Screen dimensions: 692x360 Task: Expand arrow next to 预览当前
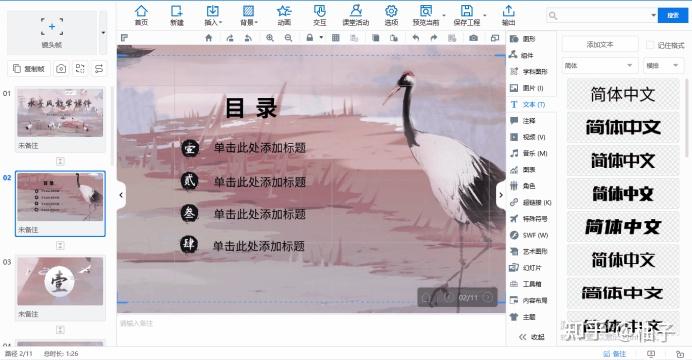tap(444, 15)
